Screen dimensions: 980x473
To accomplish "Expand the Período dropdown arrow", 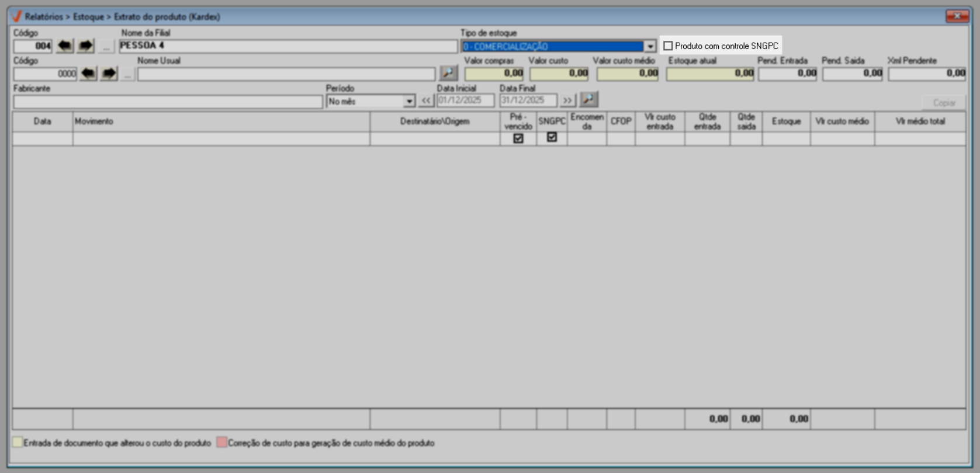I will (409, 101).
